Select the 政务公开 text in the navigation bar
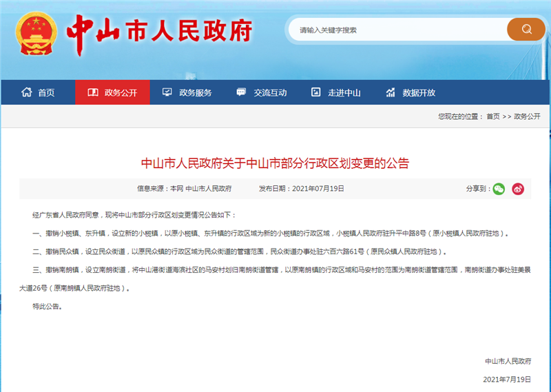 [x=121, y=93]
